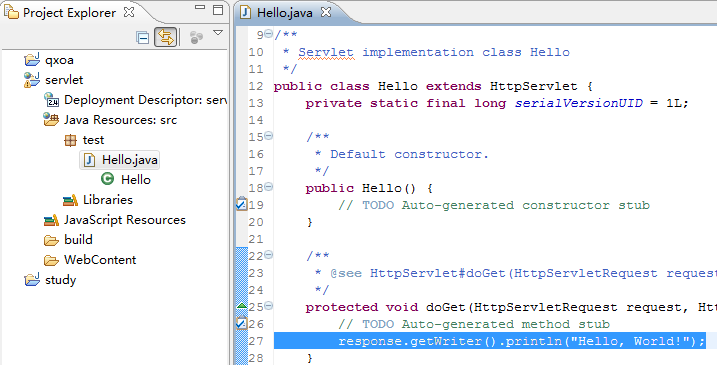Select the study project
This screenshot has height=366, width=717.
pyautogui.click(x=60, y=280)
